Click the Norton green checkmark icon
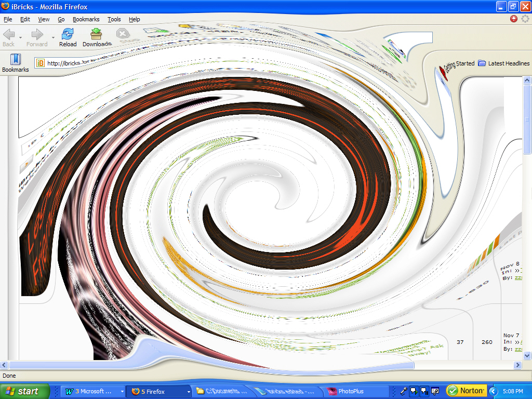This screenshot has width=532, height=399. coord(453,391)
